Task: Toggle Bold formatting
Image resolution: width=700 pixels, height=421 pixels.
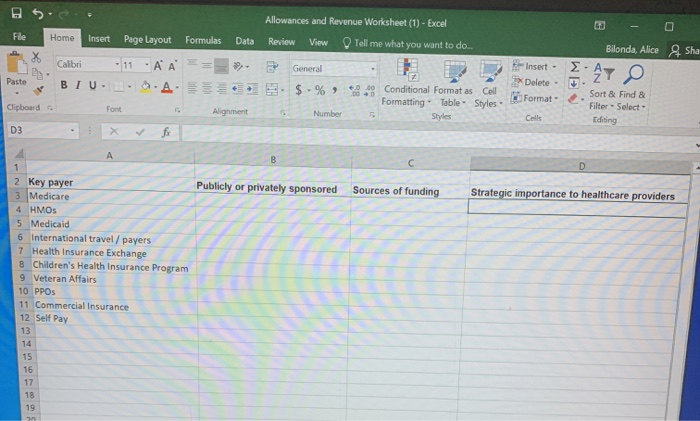Action: [64, 84]
